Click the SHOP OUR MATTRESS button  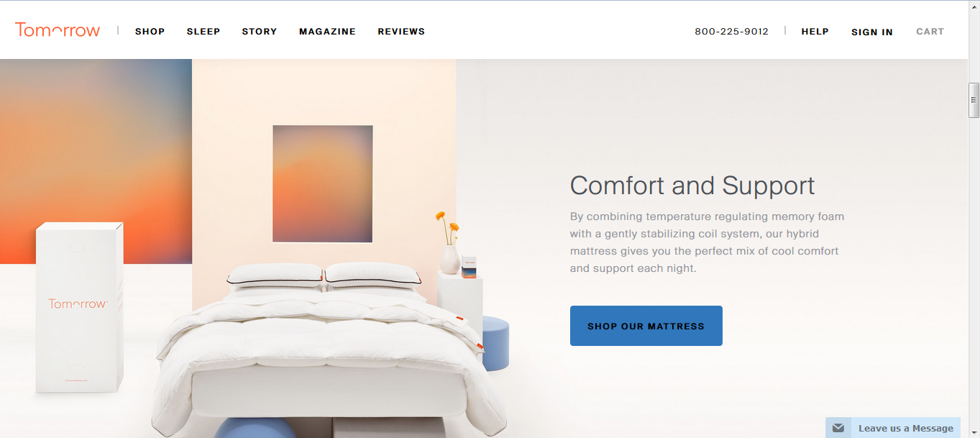pyautogui.click(x=646, y=326)
